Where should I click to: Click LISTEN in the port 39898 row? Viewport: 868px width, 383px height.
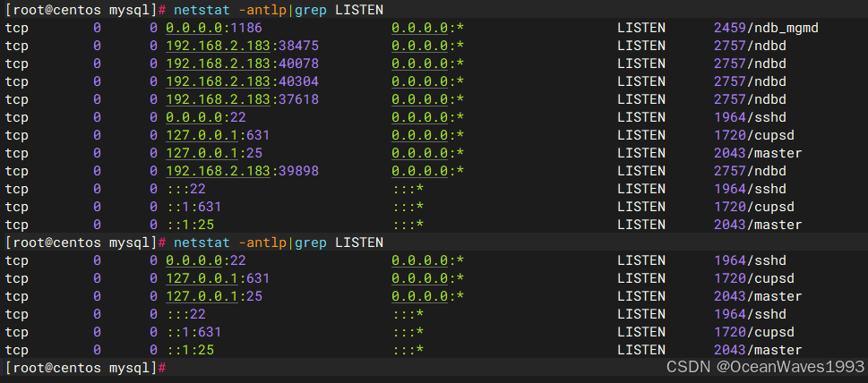click(x=641, y=171)
